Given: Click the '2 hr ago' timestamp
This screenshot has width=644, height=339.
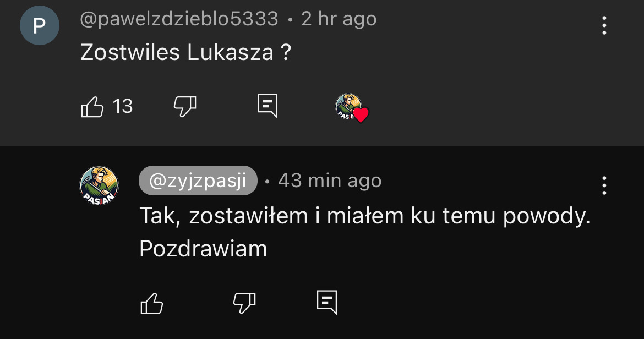Looking at the screenshot, I should [339, 19].
